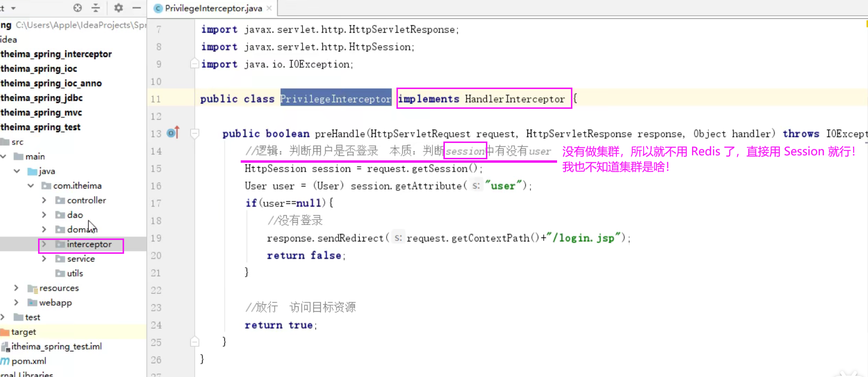Click 'return false' statement
The image size is (868, 377).
click(306, 255)
